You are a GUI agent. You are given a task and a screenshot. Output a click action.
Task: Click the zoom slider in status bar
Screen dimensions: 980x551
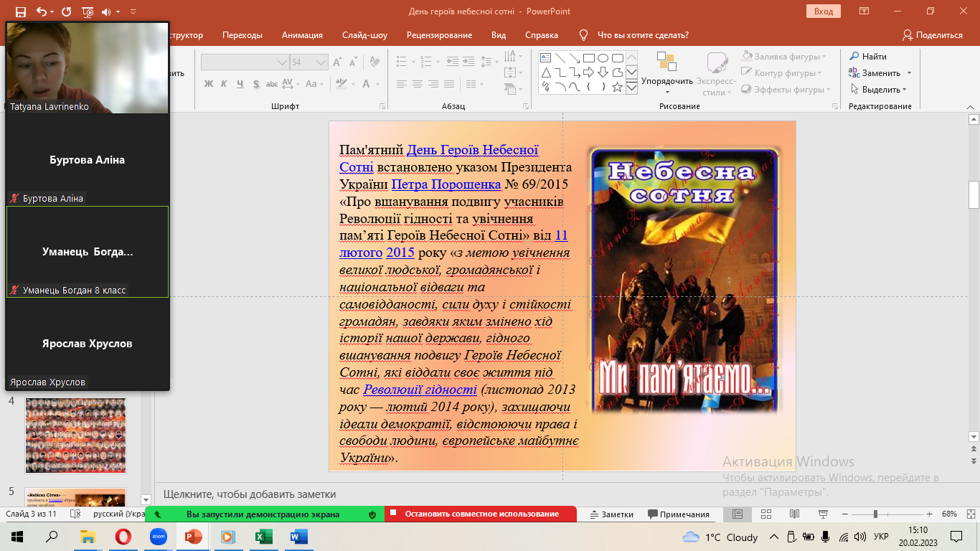(x=875, y=514)
